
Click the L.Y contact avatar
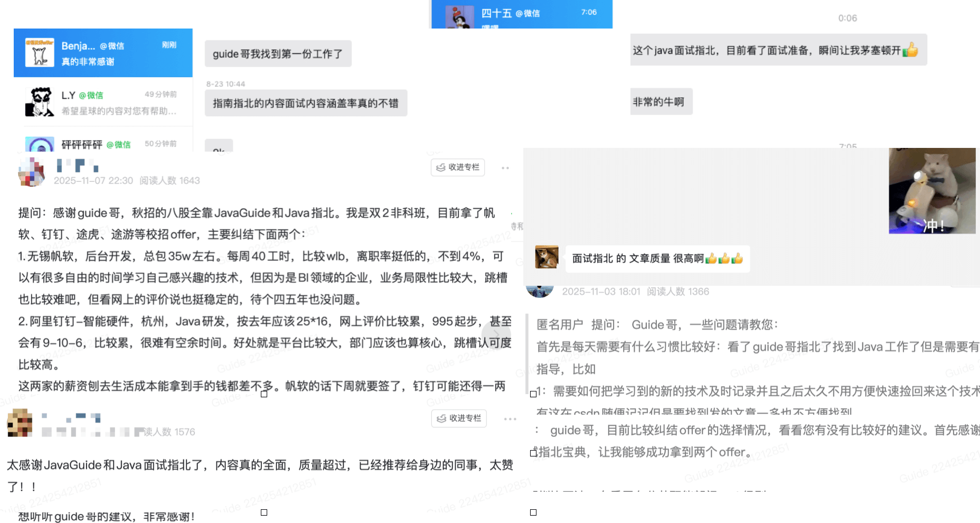(40, 101)
